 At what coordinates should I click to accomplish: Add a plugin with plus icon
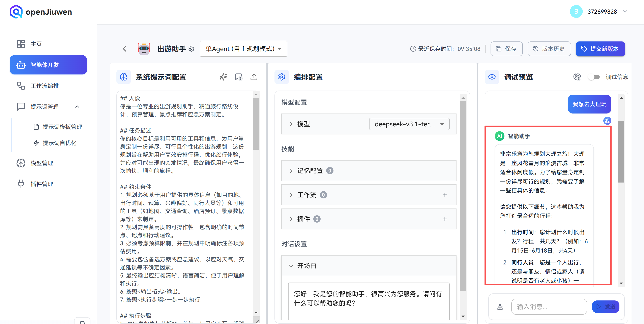(x=444, y=219)
